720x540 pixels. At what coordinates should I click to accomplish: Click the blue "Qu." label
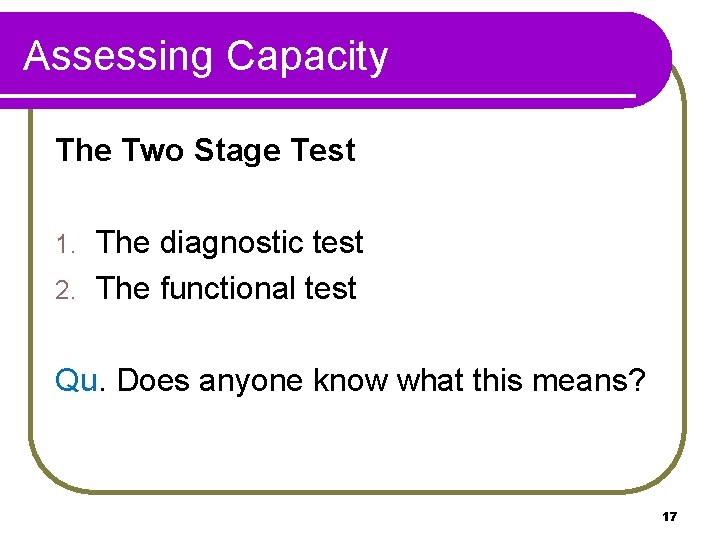tap(81, 381)
